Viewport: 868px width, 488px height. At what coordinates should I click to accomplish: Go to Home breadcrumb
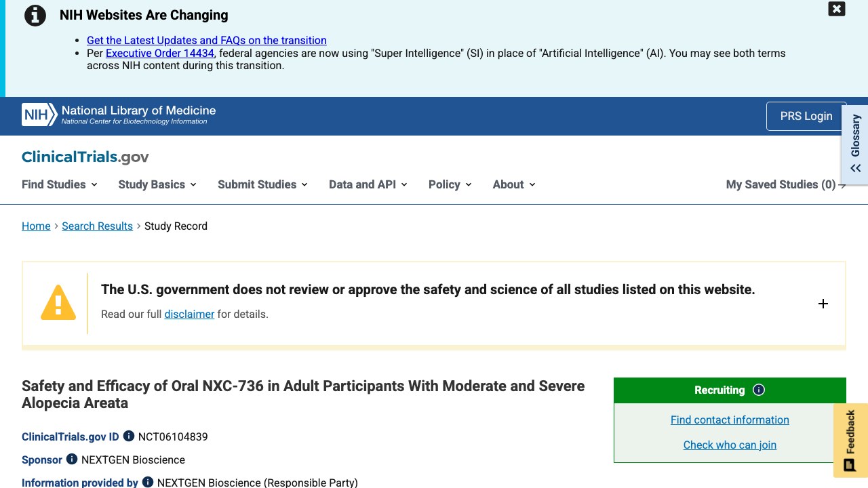36,226
